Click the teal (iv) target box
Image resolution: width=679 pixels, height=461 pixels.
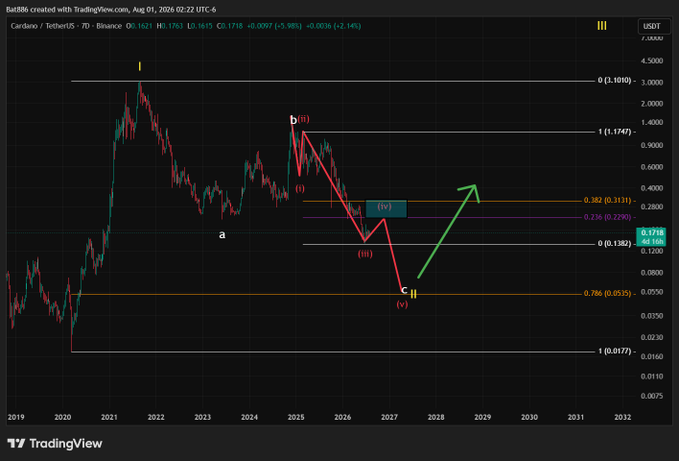[x=386, y=209]
